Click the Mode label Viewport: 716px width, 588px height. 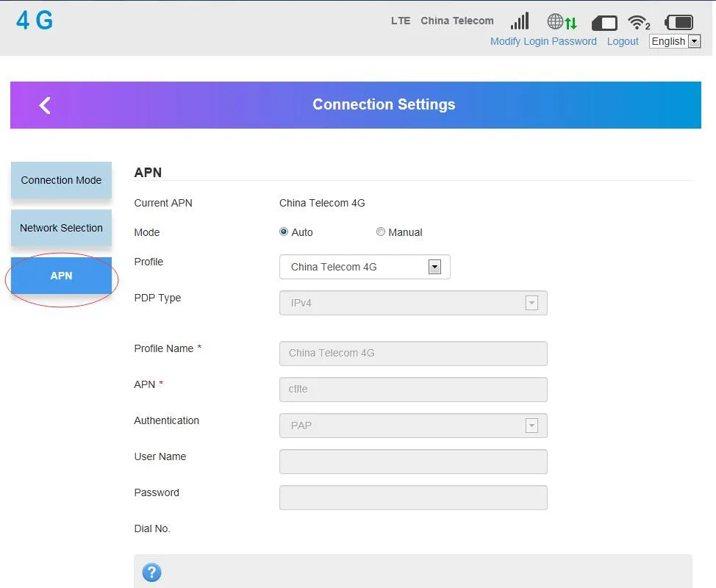146,232
